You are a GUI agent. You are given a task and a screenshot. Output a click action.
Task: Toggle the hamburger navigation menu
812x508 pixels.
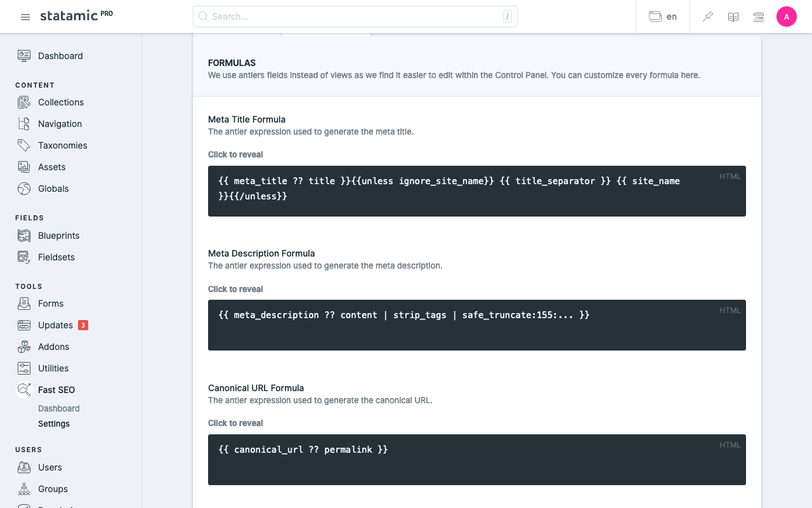point(25,17)
